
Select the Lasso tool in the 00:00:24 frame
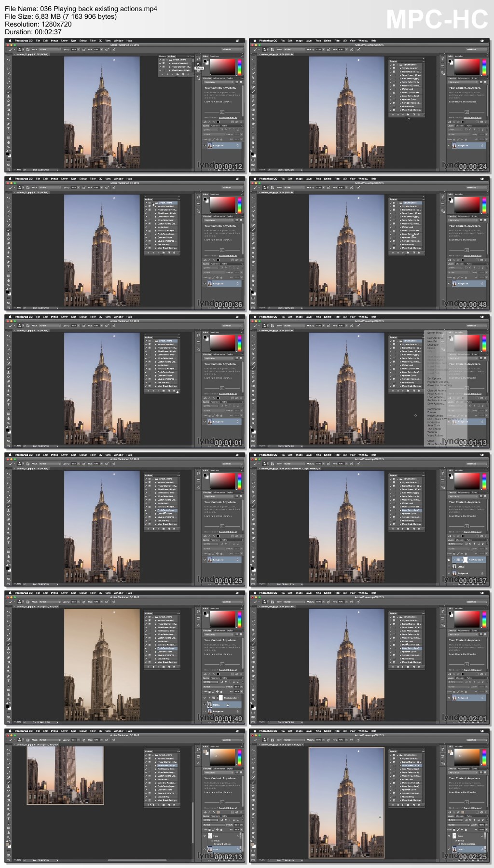click(x=253, y=69)
